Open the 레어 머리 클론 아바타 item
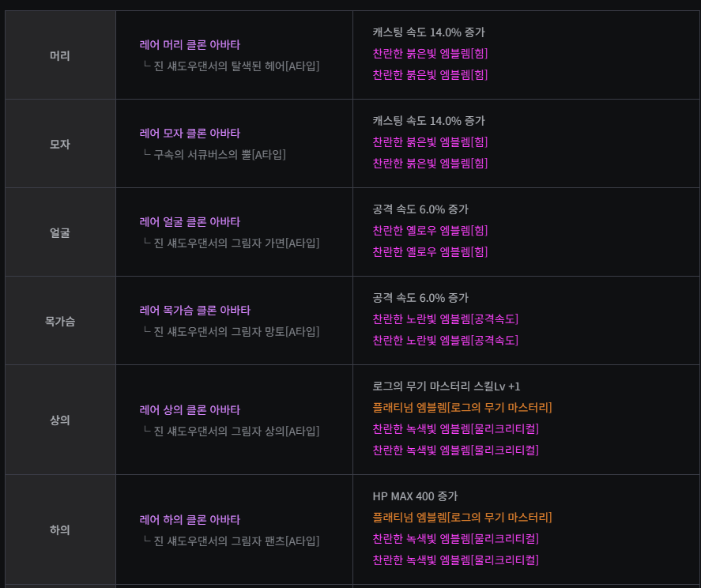Viewport: 701px width, 588px height. tap(190, 45)
